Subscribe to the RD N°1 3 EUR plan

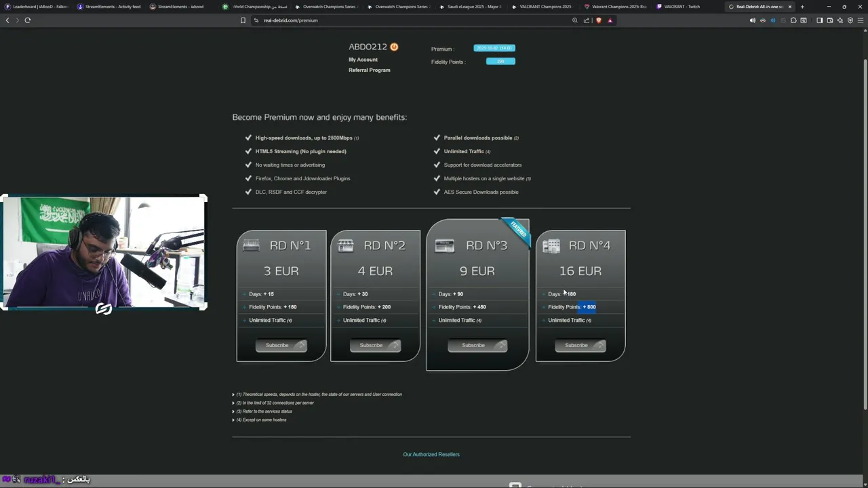click(281, 346)
